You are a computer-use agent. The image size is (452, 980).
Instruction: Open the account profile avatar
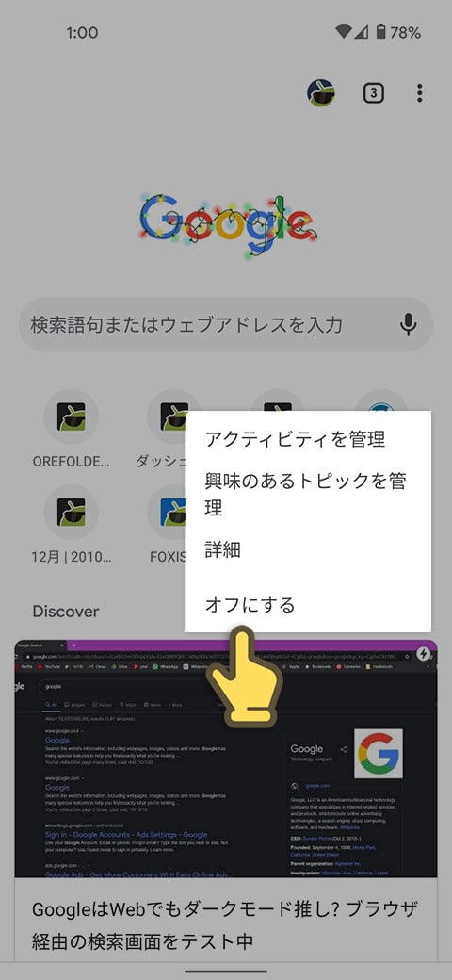coord(321,93)
